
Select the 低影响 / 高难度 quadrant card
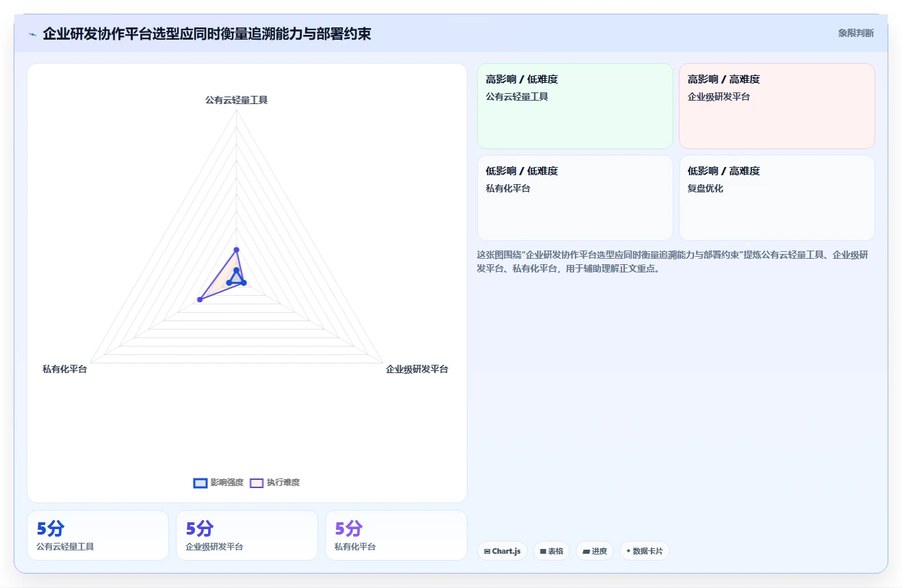click(777, 198)
